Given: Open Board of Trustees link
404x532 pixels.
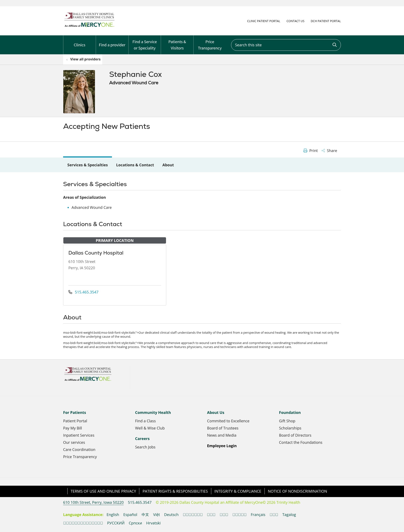Looking at the screenshot, I should click(x=223, y=428).
